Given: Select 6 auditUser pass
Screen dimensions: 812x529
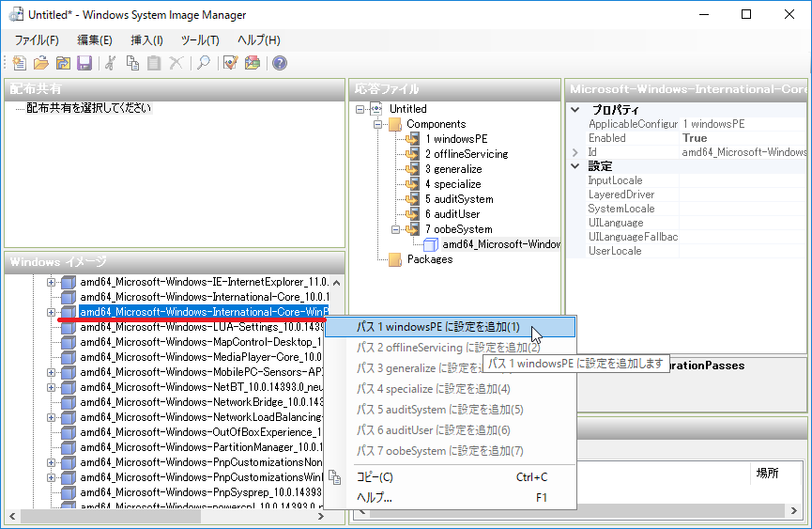Looking at the screenshot, I should pyautogui.click(x=452, y=214).
